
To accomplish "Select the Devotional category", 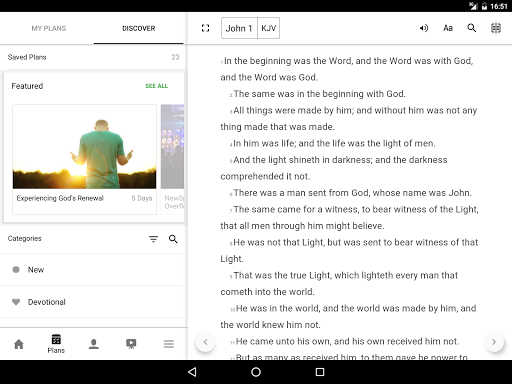I will click(x=93, y=302).
